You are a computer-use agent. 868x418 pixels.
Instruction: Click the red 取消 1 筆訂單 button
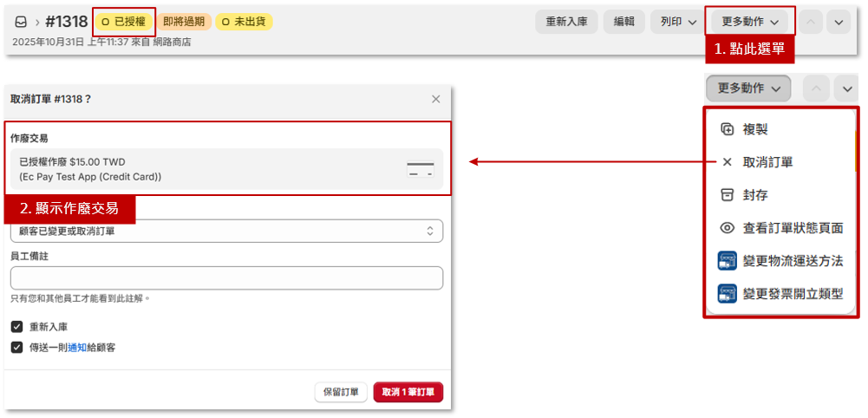[x=408, y=392]
